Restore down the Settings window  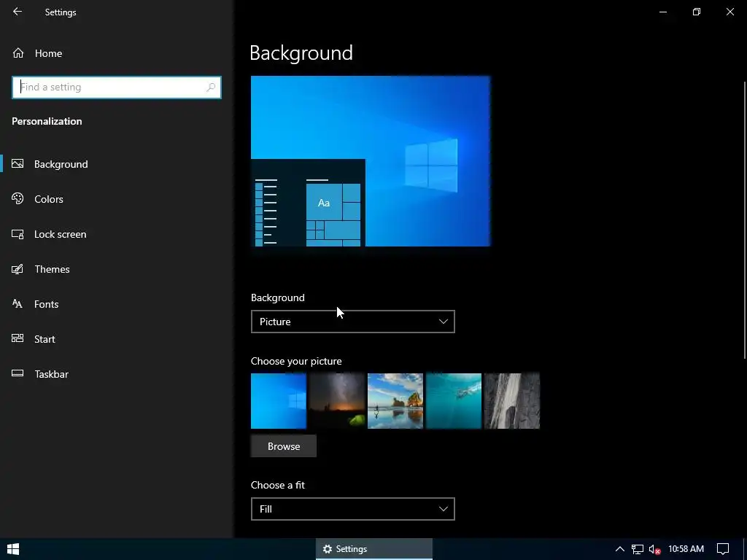point(697,12)
